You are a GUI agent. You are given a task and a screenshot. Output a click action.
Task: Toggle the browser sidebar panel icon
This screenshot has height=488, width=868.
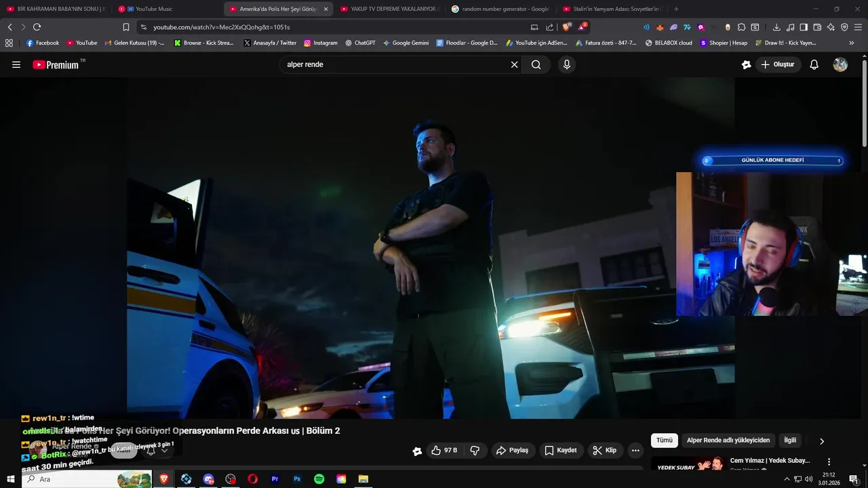point(804,27)
